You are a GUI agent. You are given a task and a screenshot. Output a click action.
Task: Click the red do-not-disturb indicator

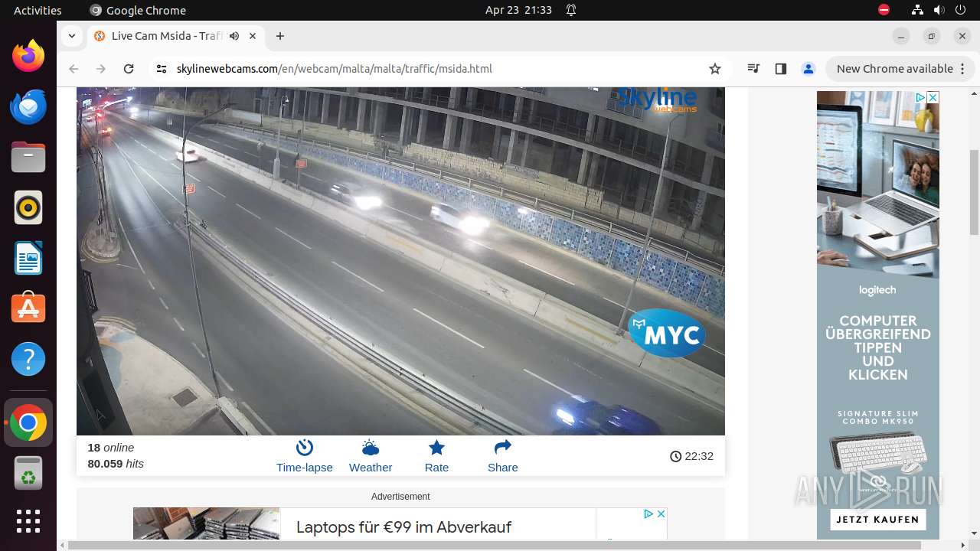884,10
